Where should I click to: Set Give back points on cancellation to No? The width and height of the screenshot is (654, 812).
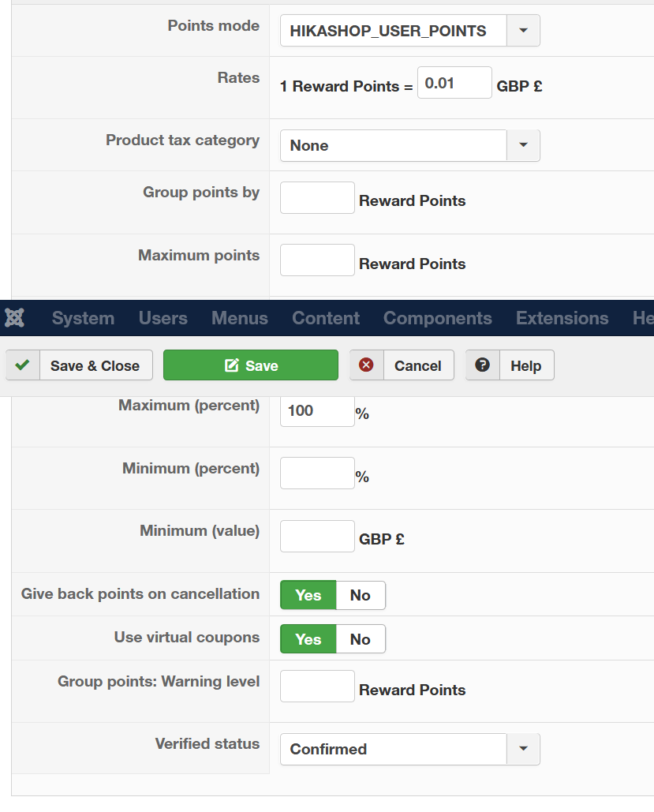point(361,595)
